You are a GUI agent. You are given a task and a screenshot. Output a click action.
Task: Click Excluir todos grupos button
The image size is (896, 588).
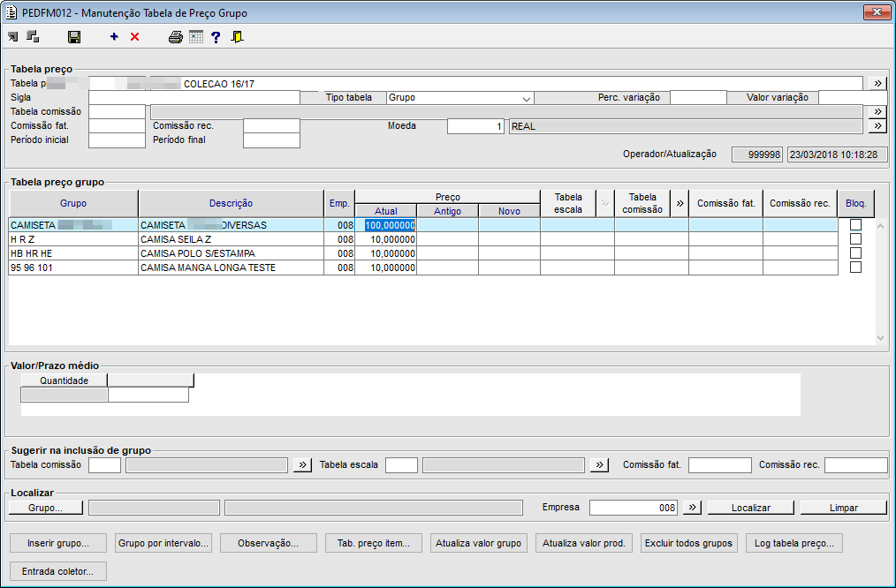click(x=689, y=544)
